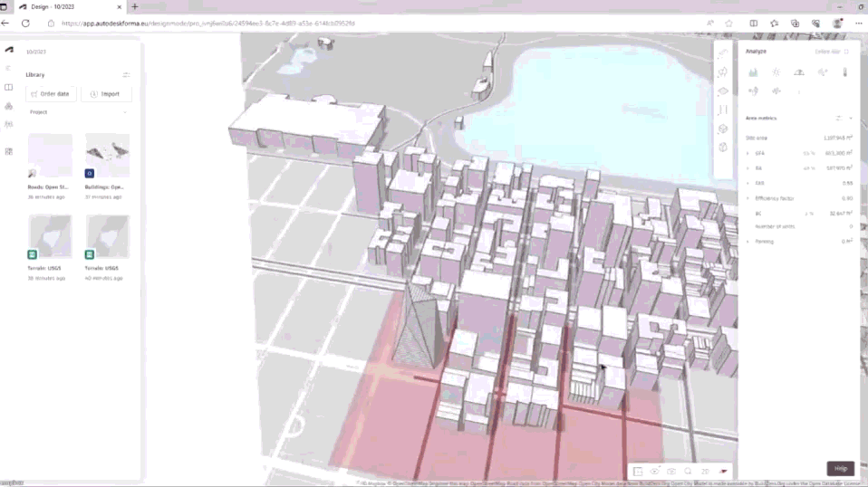This screenshot has width=868, height=487.
Task: Select the Microclimate thermometer icon
Action: 844,72
